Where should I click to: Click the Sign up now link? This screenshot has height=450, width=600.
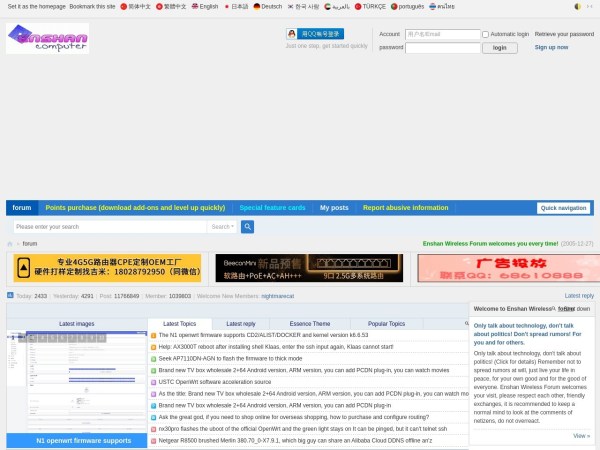tap(551, 47)
